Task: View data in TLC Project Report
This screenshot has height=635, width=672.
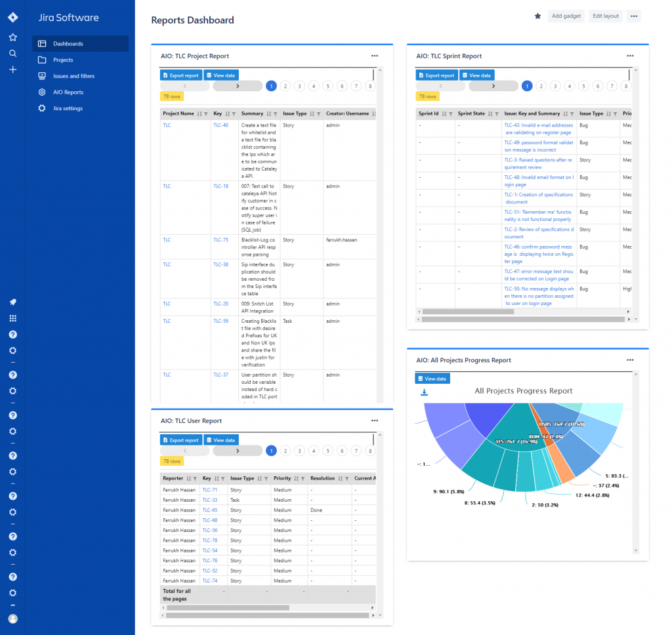Action: click(221, 75)
